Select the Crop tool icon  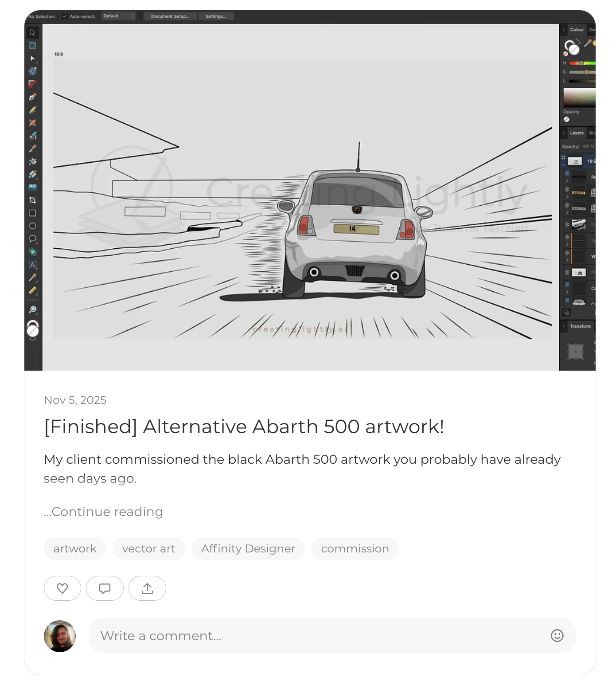coord(32,200)
